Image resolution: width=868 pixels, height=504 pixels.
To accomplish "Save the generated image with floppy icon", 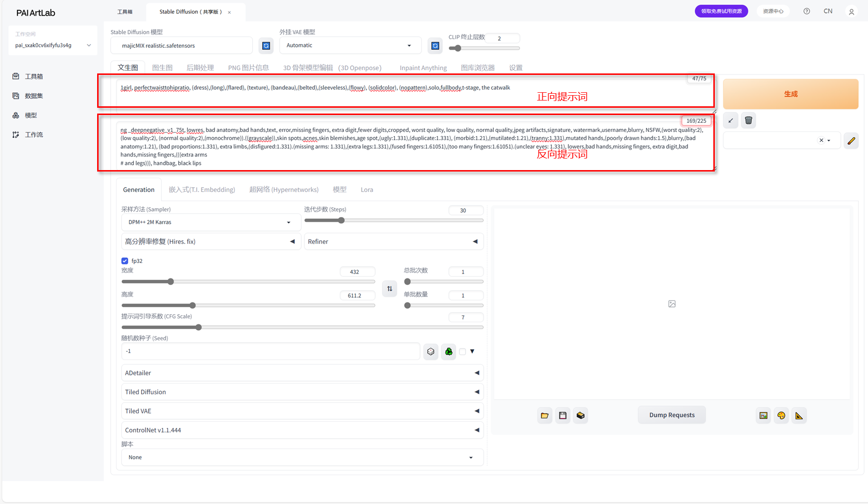I will click(563, 415).
